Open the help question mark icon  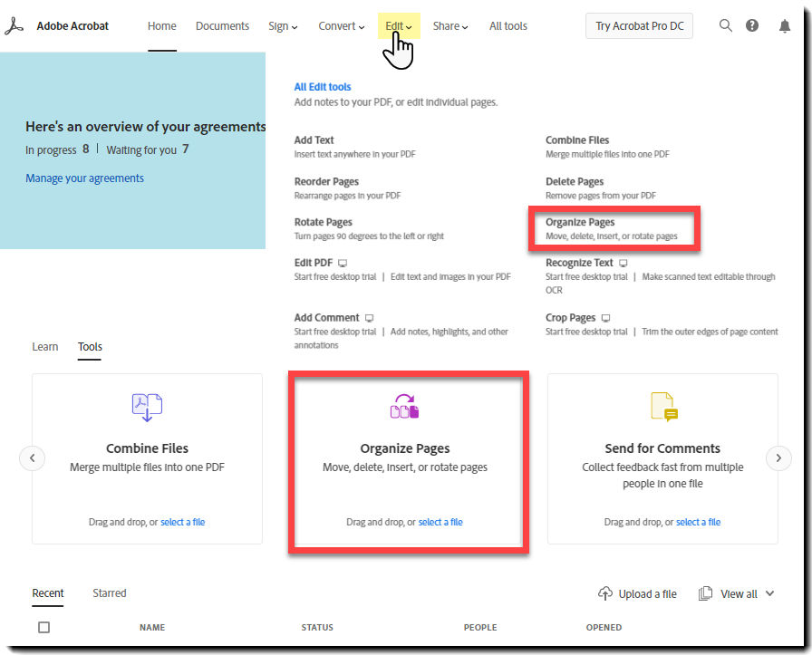[752, 25]
